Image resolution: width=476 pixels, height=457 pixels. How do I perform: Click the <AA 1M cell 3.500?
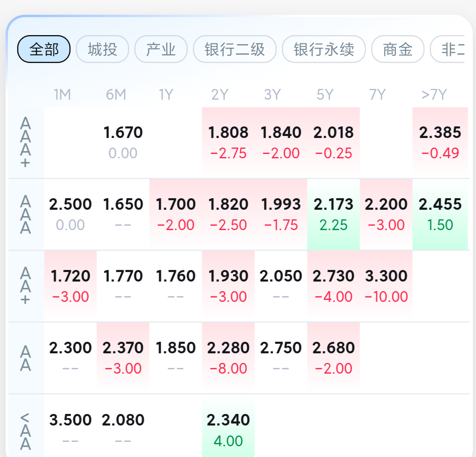click(x=70, y=429)
